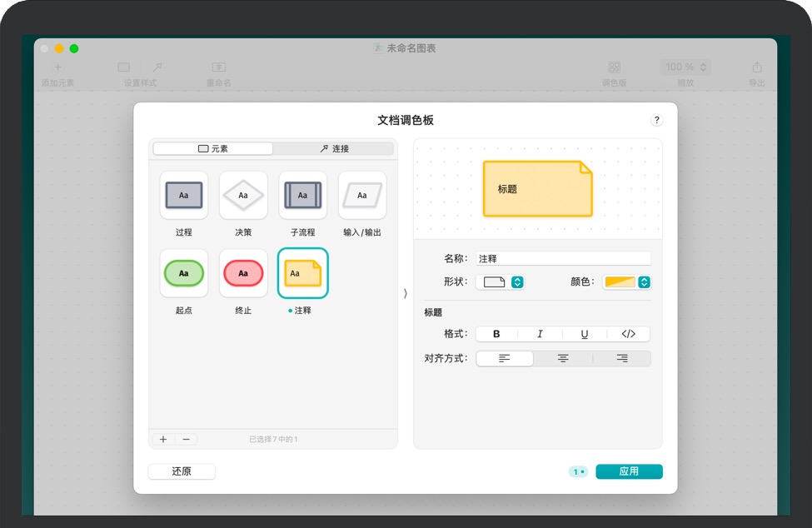Click the plus button to add element

163,439
